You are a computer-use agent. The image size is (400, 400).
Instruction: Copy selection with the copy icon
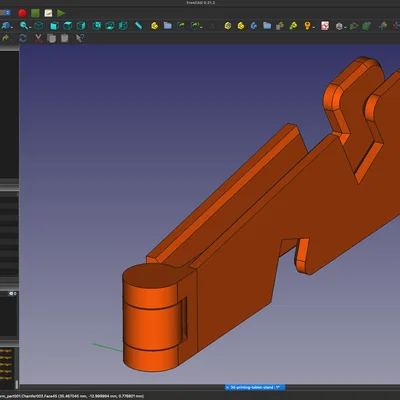pyautogui.click(x=52, y=38)
